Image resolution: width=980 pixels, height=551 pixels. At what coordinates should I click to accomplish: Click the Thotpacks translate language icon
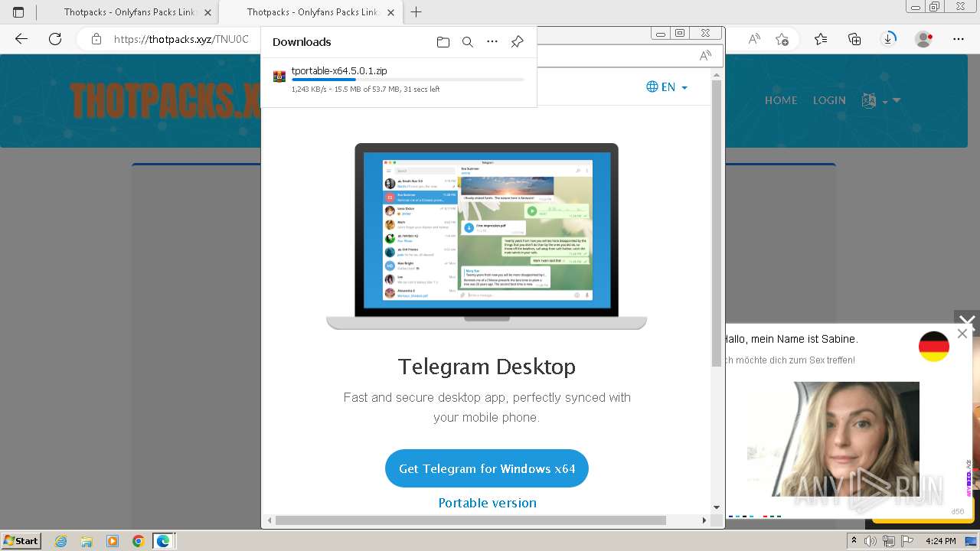coord(869,100)
